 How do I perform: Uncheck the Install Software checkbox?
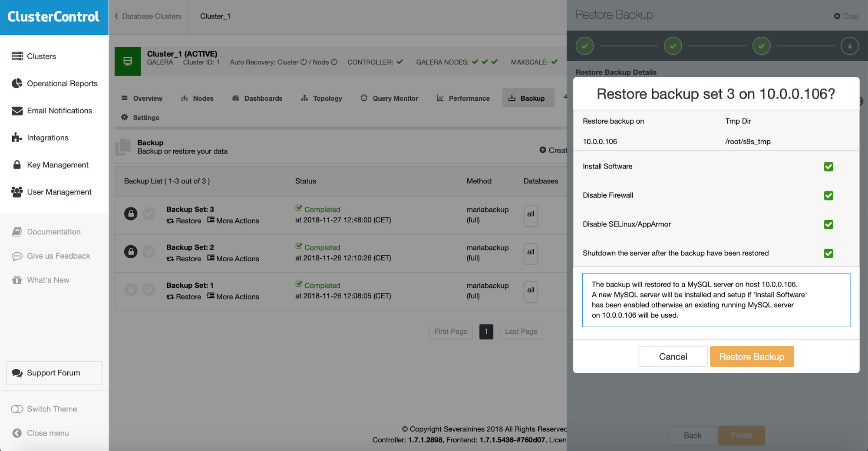click(x=828, y=167)
